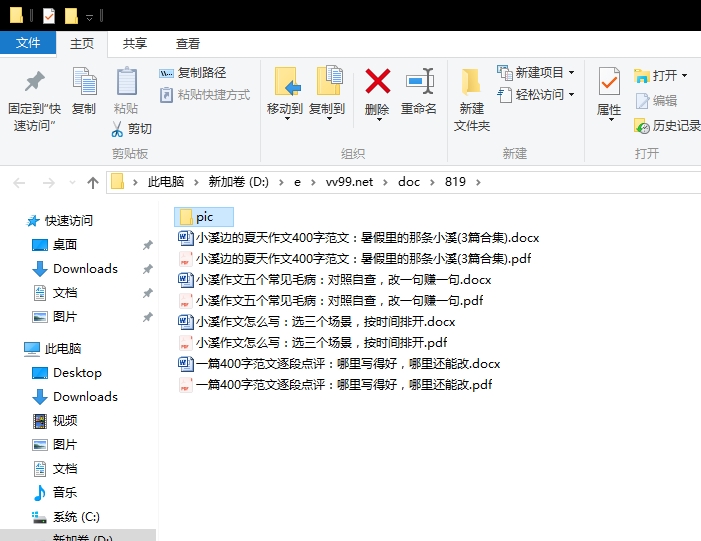Open 快速访问 in navigation pane
The width and height of the screenshot is (701, 541).
coord(60,220)
